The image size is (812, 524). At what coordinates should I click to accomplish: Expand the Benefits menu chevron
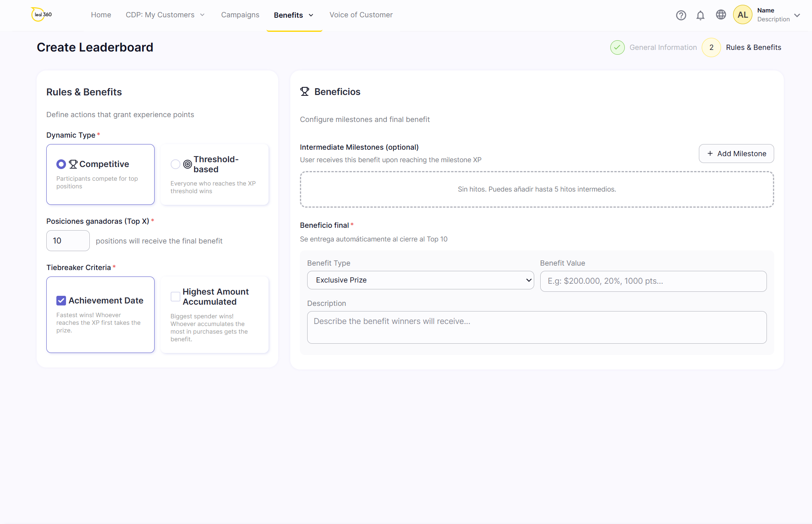[311, 15]
